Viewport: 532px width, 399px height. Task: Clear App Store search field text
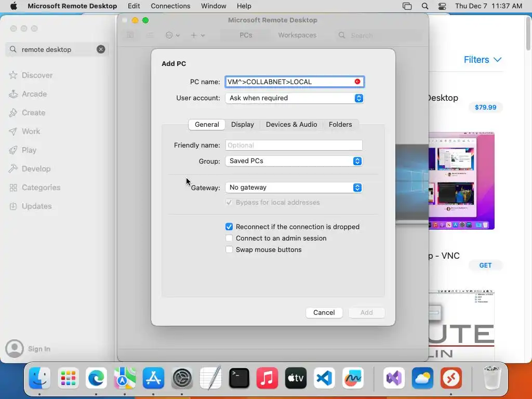(101, 49)
